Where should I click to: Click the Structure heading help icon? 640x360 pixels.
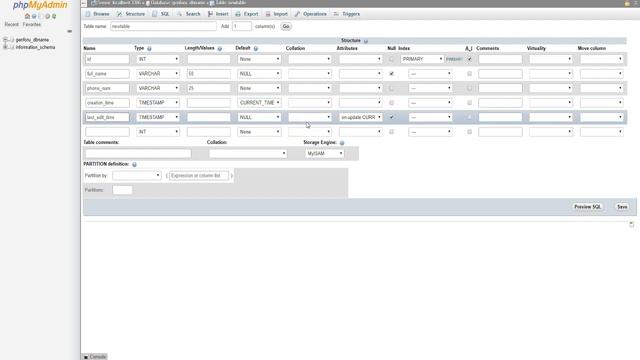click(366, 41)
